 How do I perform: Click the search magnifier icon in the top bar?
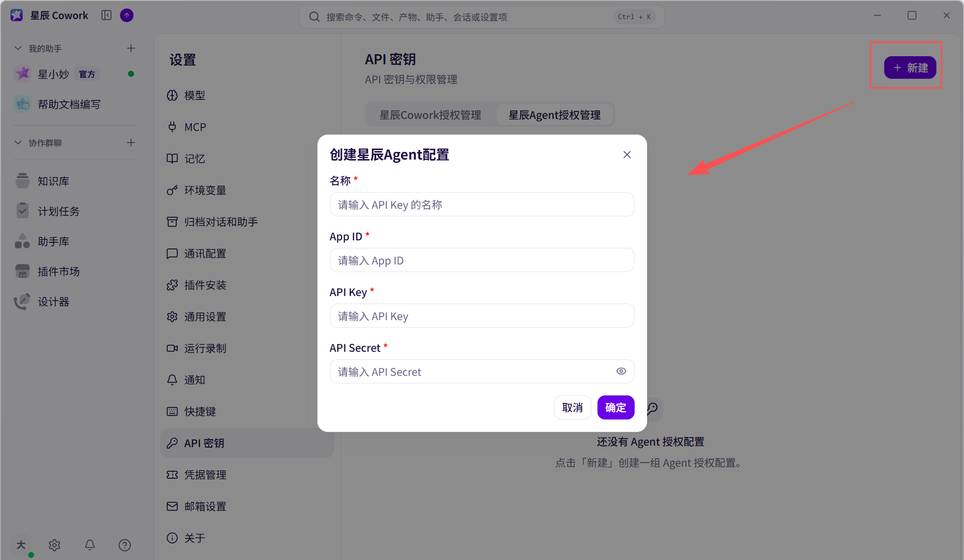point(314,17)
